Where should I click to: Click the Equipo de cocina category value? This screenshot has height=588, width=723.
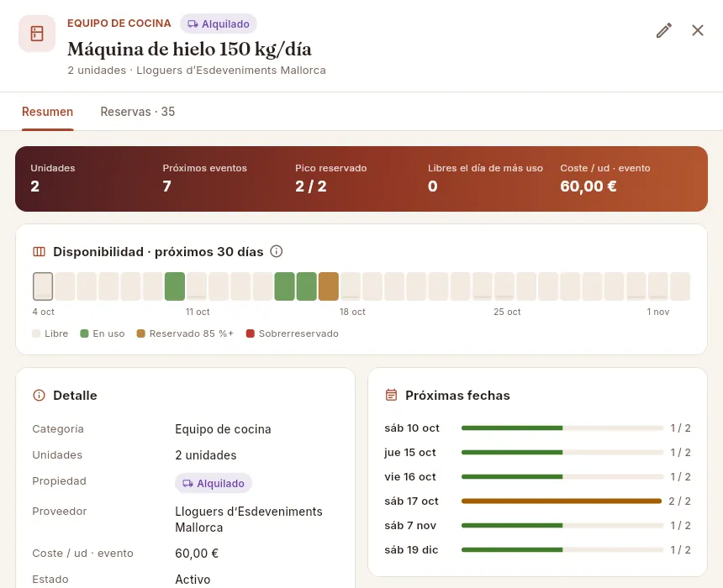tap(223, 429)
